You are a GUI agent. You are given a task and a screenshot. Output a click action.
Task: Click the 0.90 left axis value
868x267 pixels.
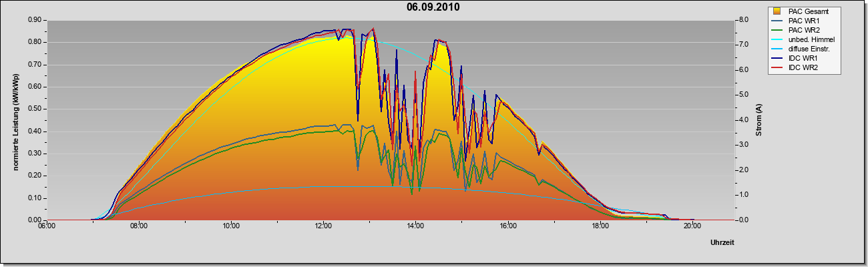pos(33,20)
